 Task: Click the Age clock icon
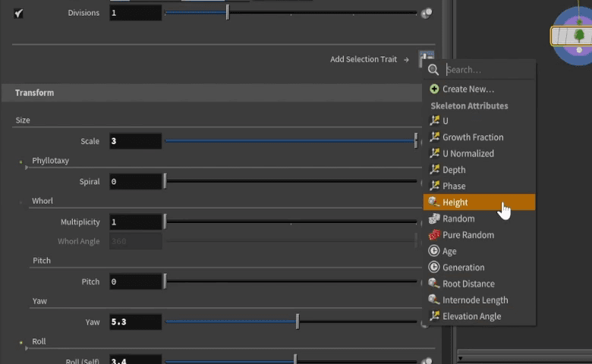pos(434,251)
